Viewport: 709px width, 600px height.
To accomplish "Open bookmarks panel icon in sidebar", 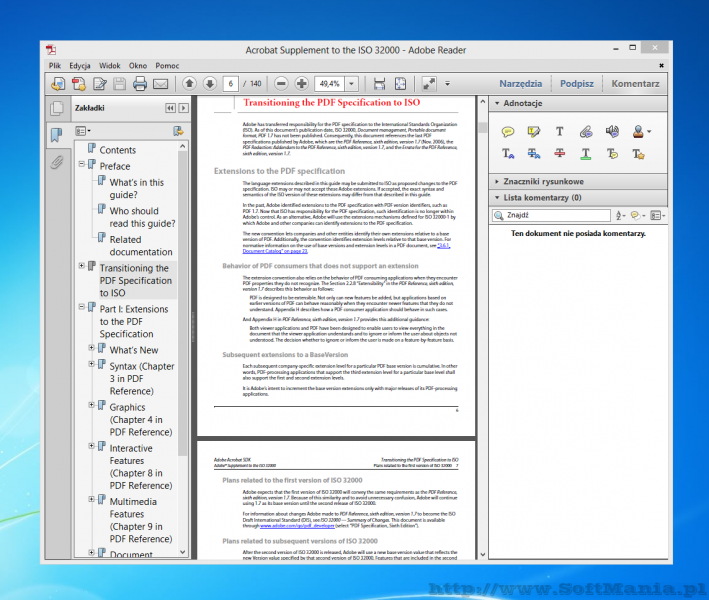I will (x=57, y=135).
